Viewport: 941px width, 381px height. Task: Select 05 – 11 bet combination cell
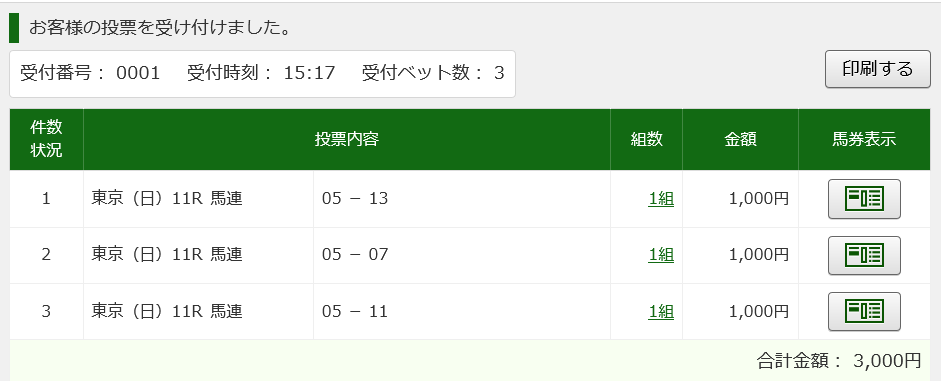(461, 311)
